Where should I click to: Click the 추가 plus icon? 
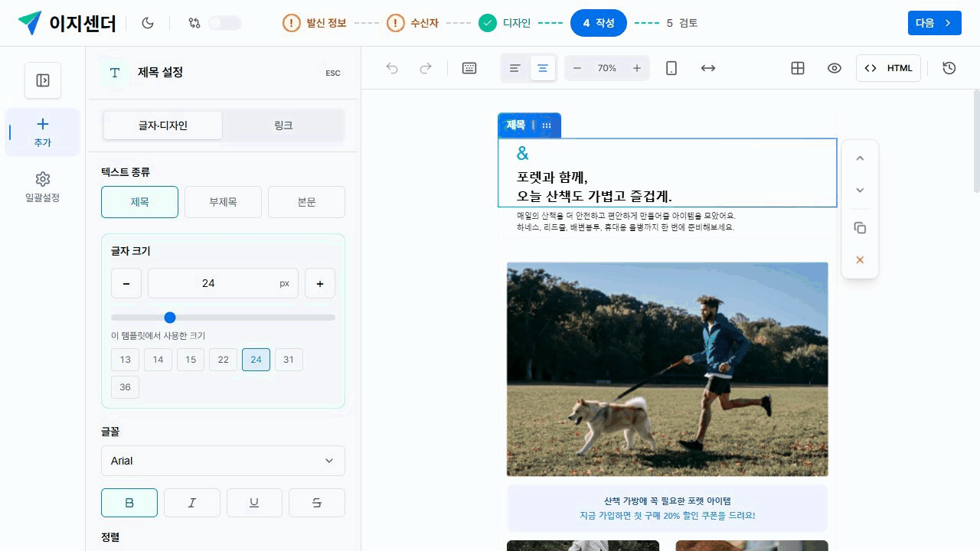[43, 124]
